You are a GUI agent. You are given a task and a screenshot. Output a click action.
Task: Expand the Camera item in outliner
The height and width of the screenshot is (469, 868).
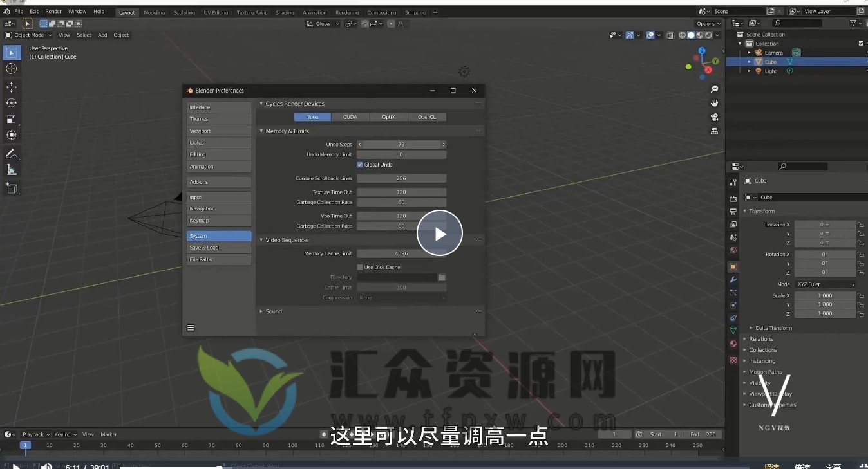tap(750, 53)
